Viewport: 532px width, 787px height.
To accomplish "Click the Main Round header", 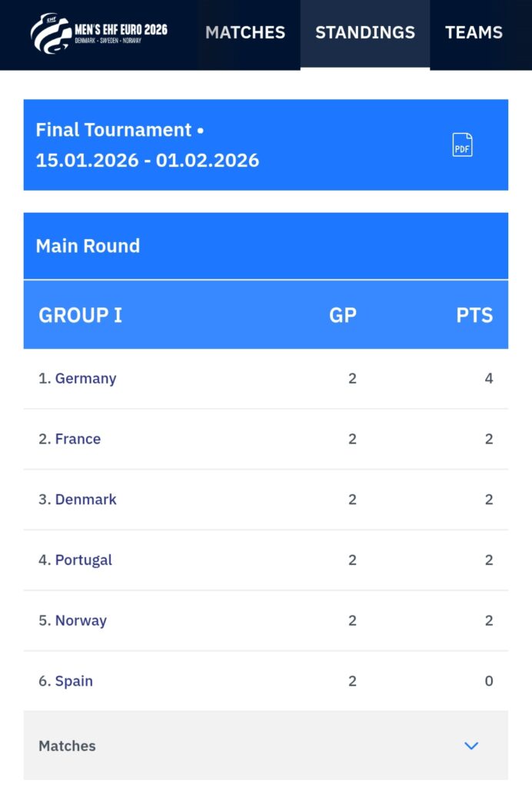I will click(x=88, y=246).
